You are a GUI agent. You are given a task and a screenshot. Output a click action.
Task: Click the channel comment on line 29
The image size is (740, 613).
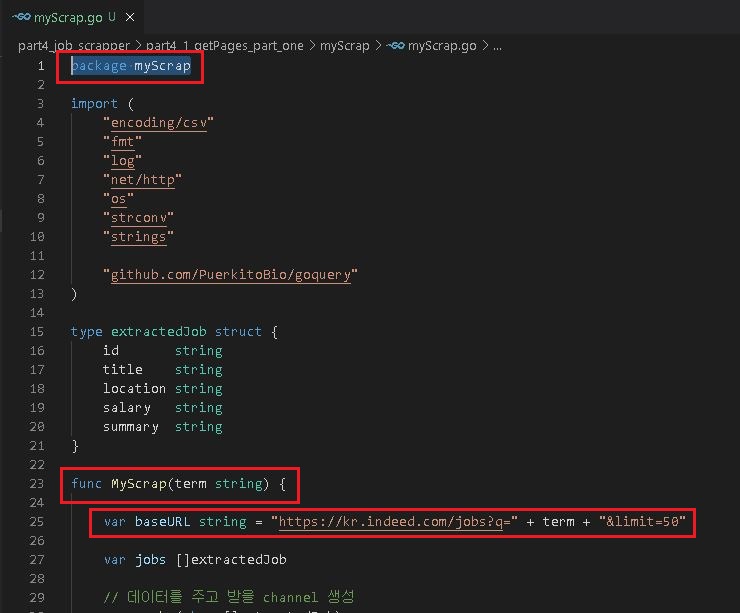pyautogui.click(x=228, y=597)
